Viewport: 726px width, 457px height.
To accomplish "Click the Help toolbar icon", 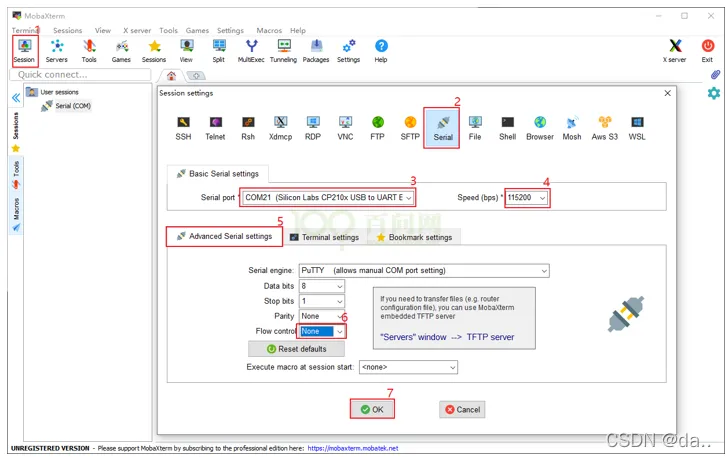I will tap(381, 50).
